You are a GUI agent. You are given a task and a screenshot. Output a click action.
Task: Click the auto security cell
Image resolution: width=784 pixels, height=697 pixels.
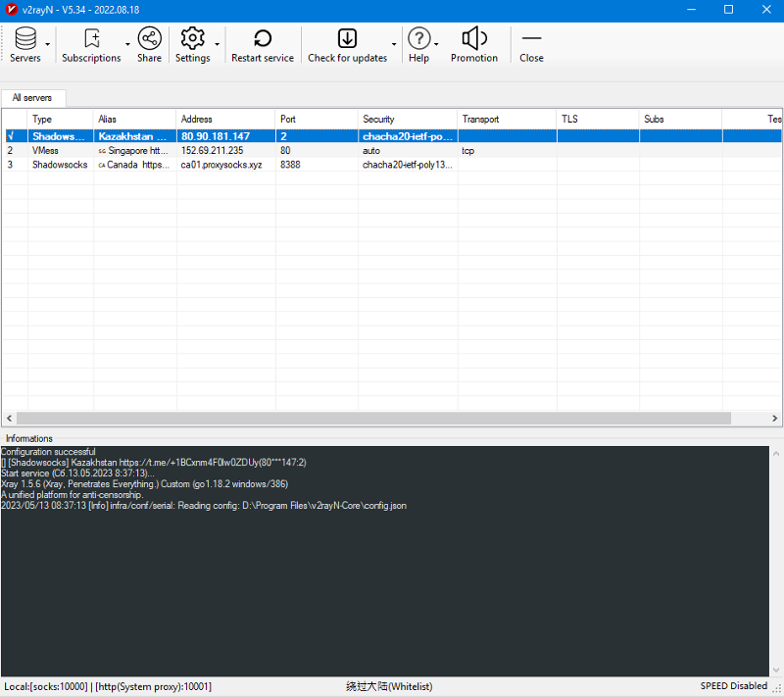coord(371,151)
